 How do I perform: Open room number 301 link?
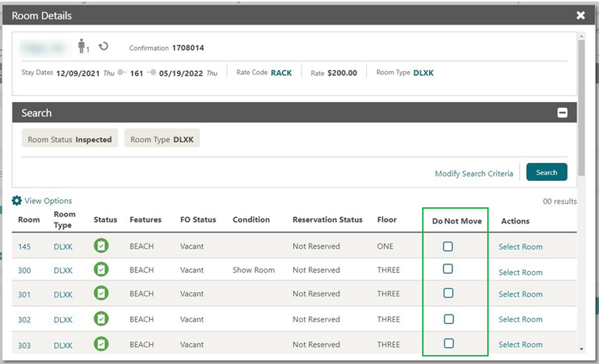[x=24, y=294]
